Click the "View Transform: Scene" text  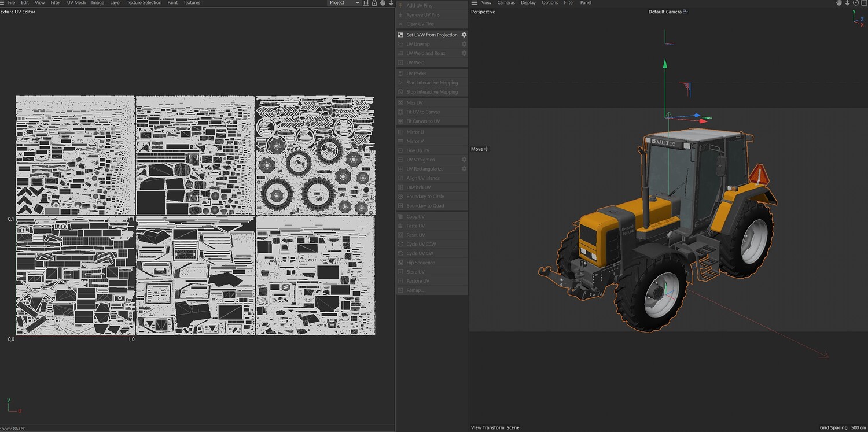tap(495, 428)
